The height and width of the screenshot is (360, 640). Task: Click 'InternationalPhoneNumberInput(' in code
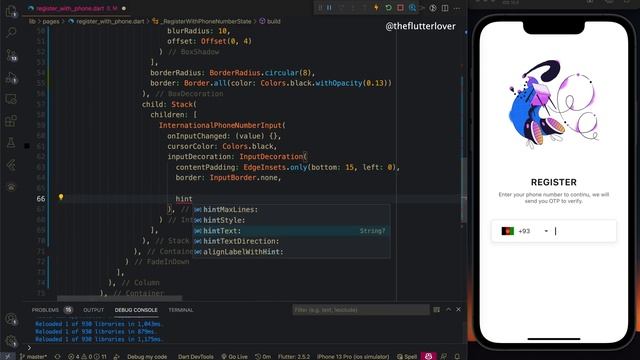tap(222, 125)
